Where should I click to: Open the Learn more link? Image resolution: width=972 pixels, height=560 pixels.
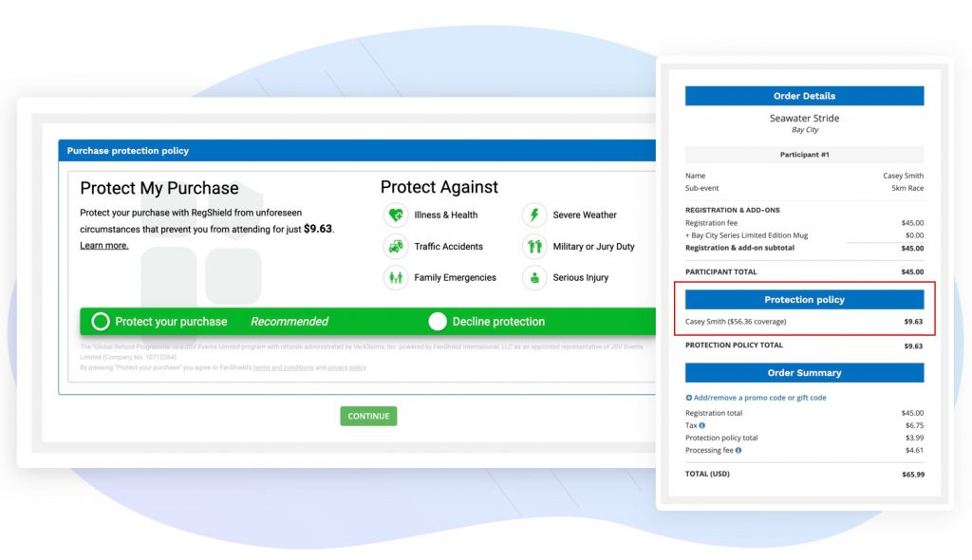point(103,246)
